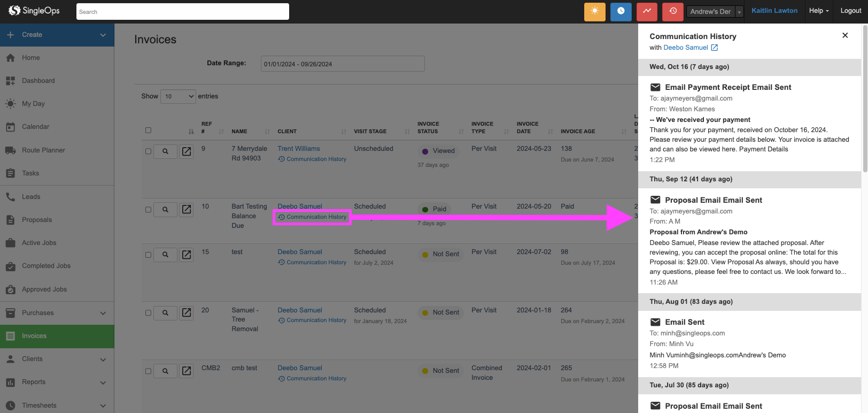The height and width of the screenshot is (413, 868).
Task: Go to Route Planner in sidebar
Action: [x=43, y=150]
